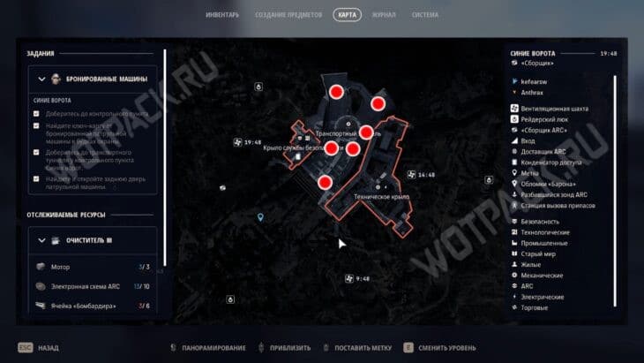Open the ИНВЕНТАРЬ tab
The height and width of the screenshot is (363, 644).
222,15
